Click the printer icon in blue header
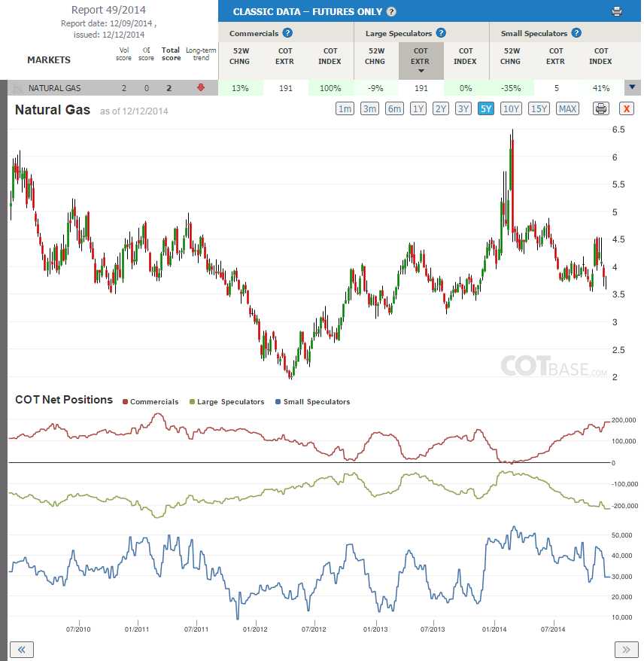The image size is (644, 661). click(617, 11)
